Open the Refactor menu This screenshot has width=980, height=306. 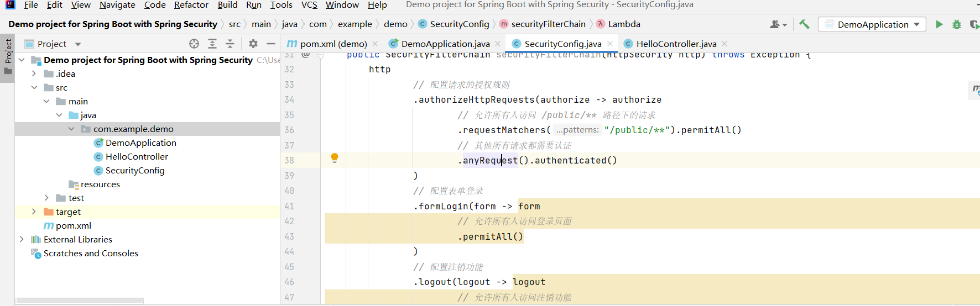pos(191,5)
